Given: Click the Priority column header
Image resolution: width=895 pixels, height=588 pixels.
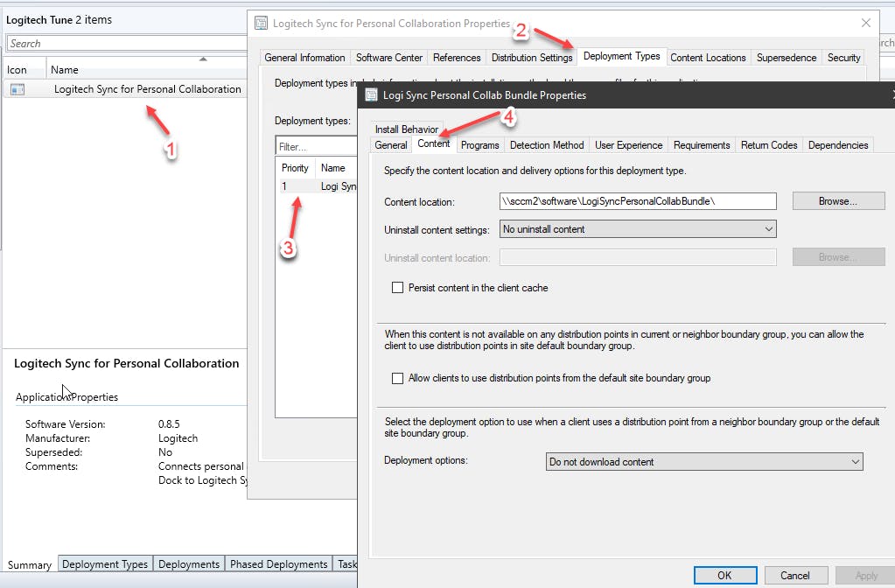Looking at the screenshot, I should click(295, 168).
